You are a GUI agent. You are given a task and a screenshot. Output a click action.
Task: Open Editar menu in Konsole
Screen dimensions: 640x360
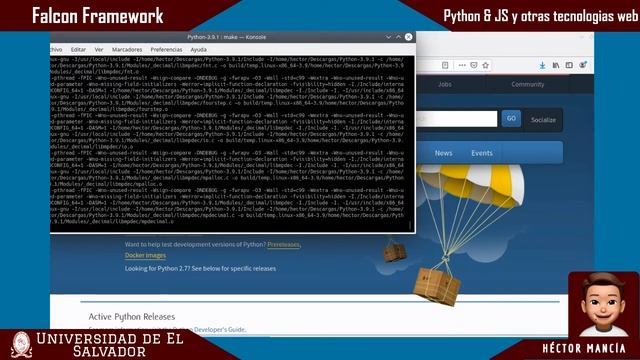pyautogui.click(x=78, y=49)
